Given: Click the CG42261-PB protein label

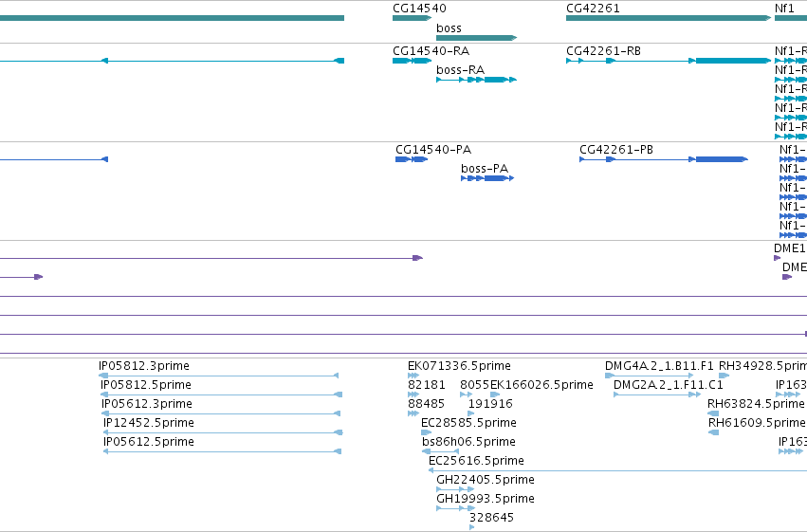Looking at the screenshot, I should [616, 150].
